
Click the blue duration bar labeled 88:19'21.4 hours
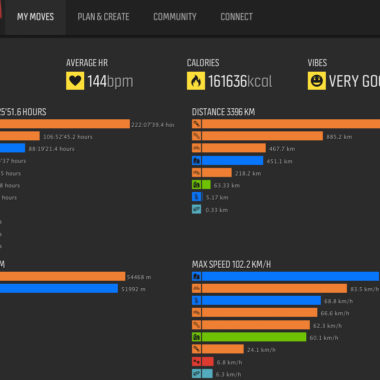12,148
